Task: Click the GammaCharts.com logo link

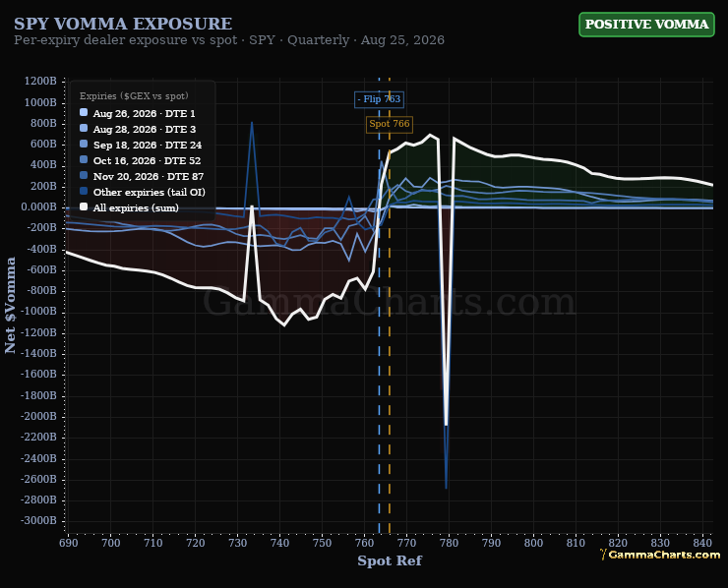Action: coord(660,555)
